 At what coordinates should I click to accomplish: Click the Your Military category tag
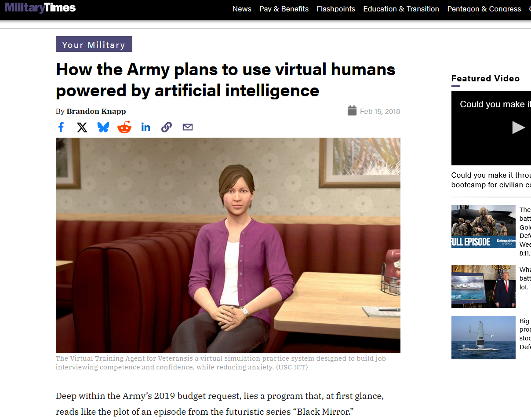point(94,44)
